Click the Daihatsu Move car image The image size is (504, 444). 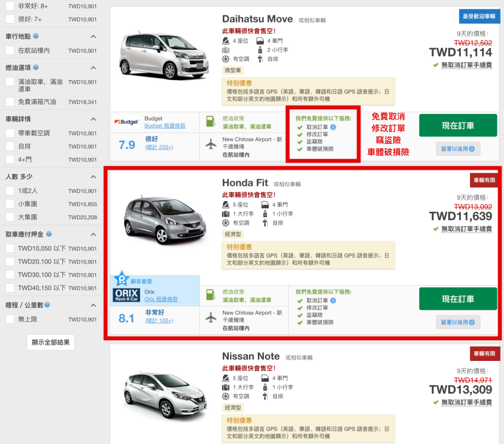(x=163, y=55)
